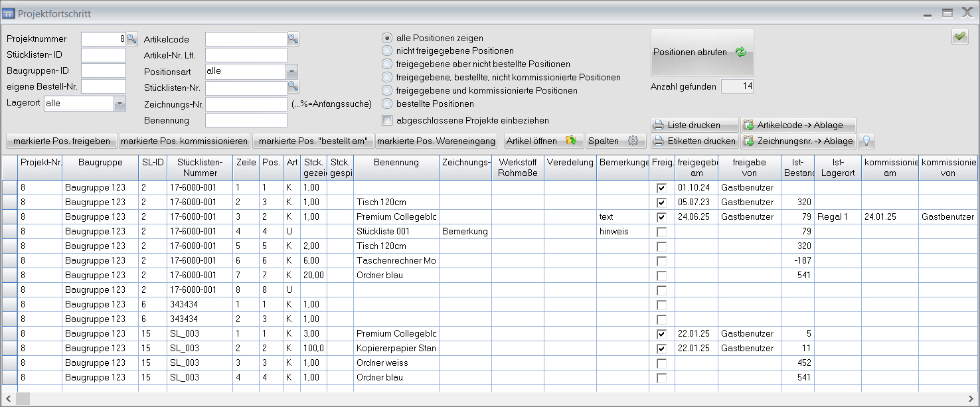Open the Lagerort dropdown
The width and height of the screenshot is (980, 407).
click(x=120, y=104)
